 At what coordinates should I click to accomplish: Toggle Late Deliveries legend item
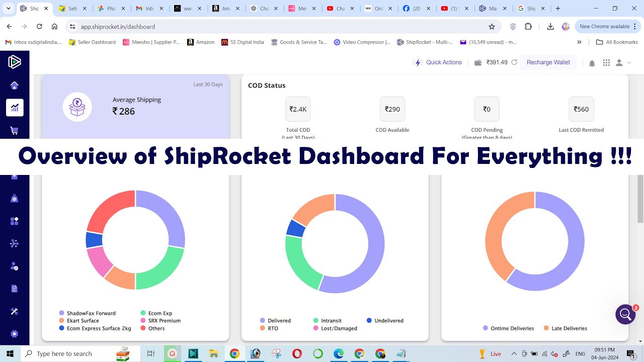click(565, 328)
